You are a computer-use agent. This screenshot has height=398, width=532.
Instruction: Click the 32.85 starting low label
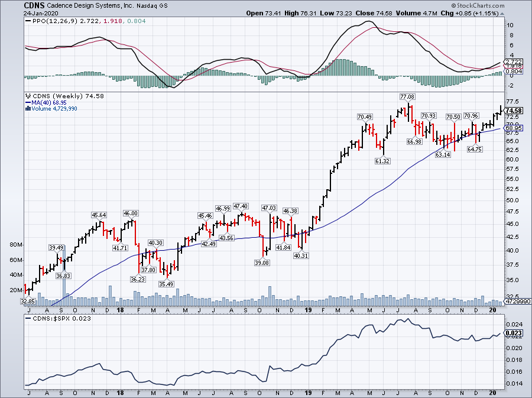pyautogui.click(x=27, y=301)
